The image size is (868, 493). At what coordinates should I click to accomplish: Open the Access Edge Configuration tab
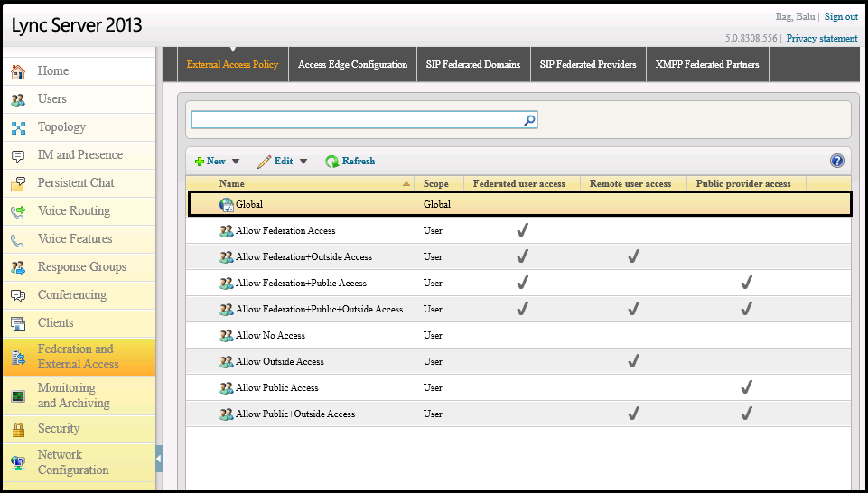(x=352, y=65)
